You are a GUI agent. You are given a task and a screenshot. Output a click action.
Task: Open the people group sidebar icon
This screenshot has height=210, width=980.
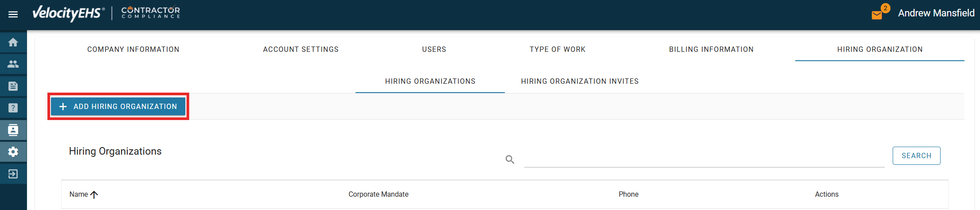point(13,64)
